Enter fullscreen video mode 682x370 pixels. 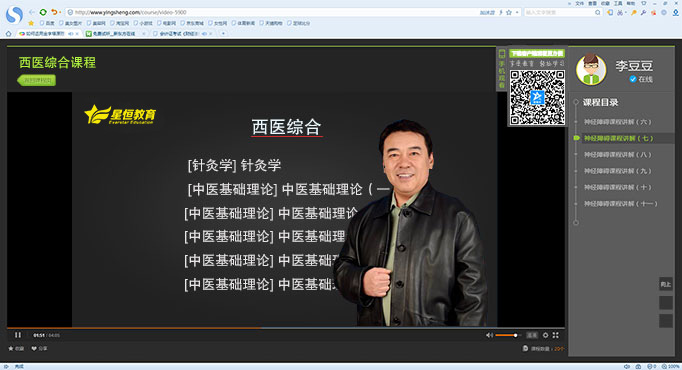tap(555, 335)
